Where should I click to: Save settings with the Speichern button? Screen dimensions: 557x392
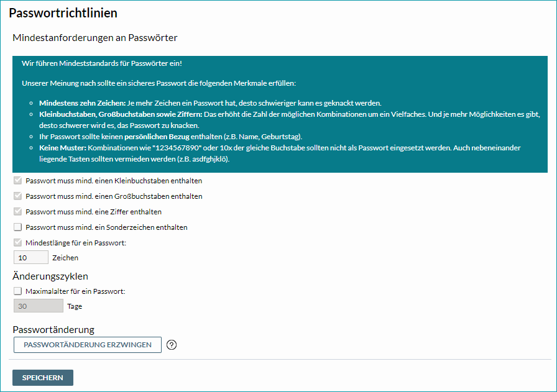point(43,378)
